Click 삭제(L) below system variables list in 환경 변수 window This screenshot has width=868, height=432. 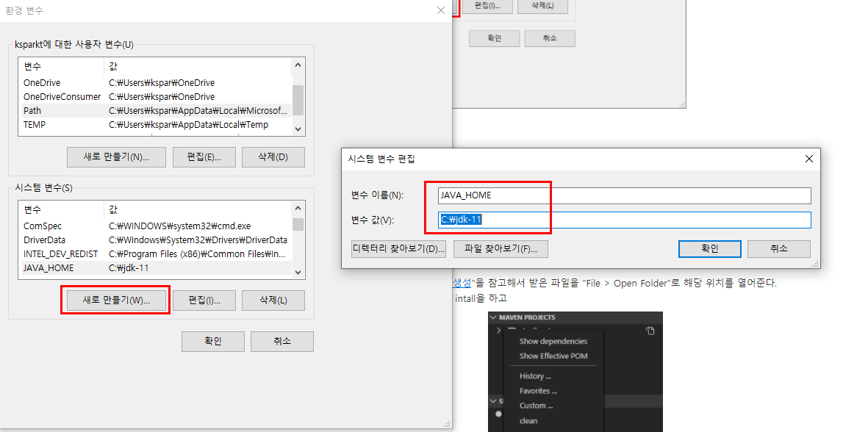click(x=273, y=300)
